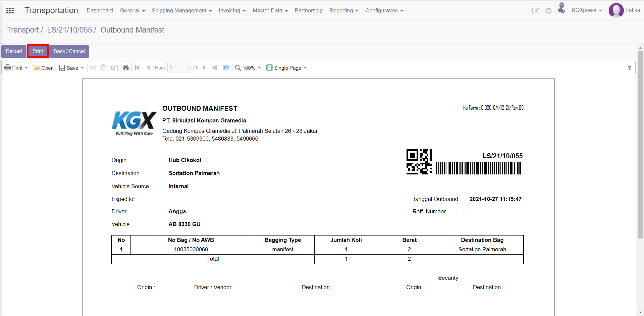Expand the Single Page view dropdown arrow
The image size is (644, 316).
point(305,68)
